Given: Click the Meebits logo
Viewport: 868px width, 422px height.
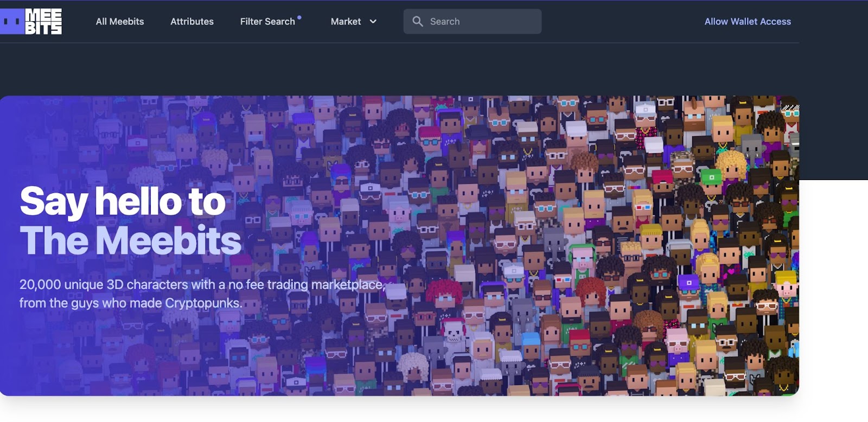Looking at the screenshot, I should [31, 22].
